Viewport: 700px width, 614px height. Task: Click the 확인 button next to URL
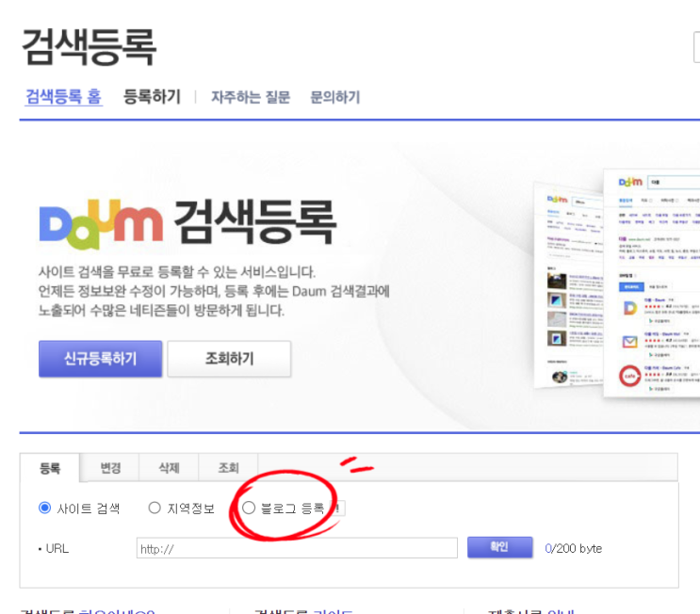click(x=500, y=547)
